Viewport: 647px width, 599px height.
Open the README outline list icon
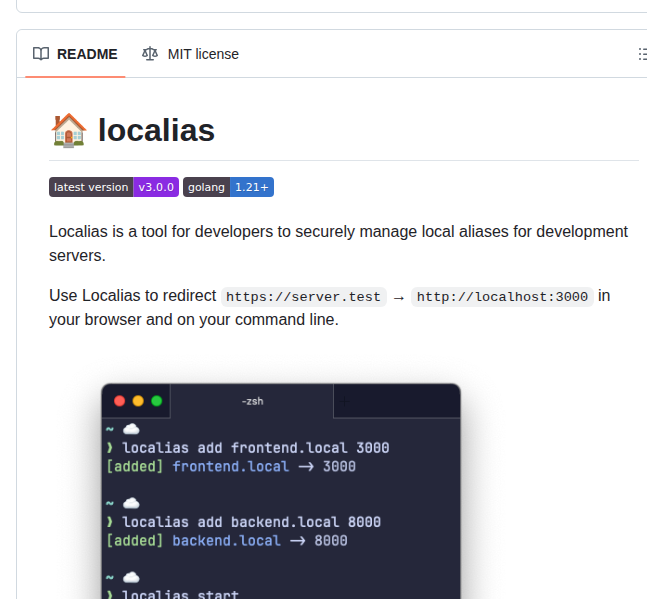(x=641, y=54)
